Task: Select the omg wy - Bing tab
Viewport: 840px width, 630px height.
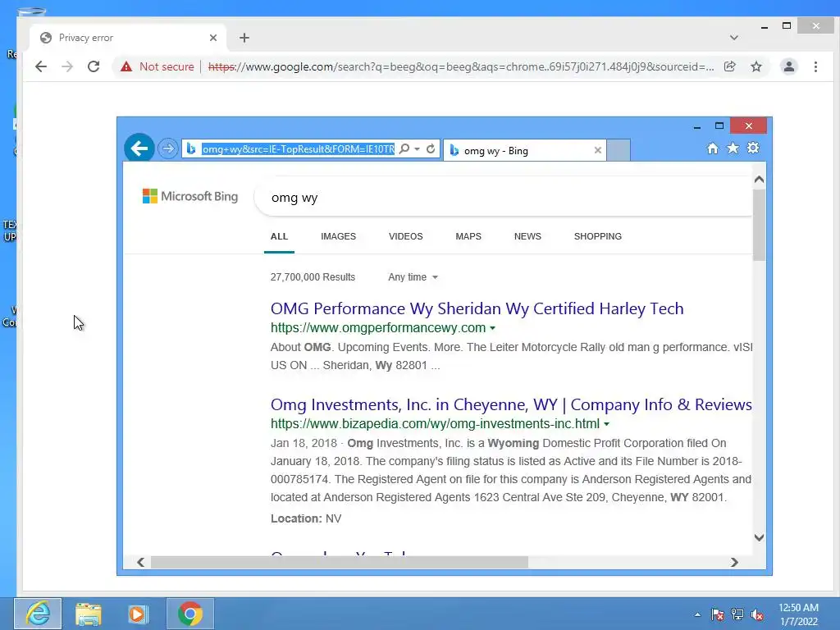Action: [523, 151]
